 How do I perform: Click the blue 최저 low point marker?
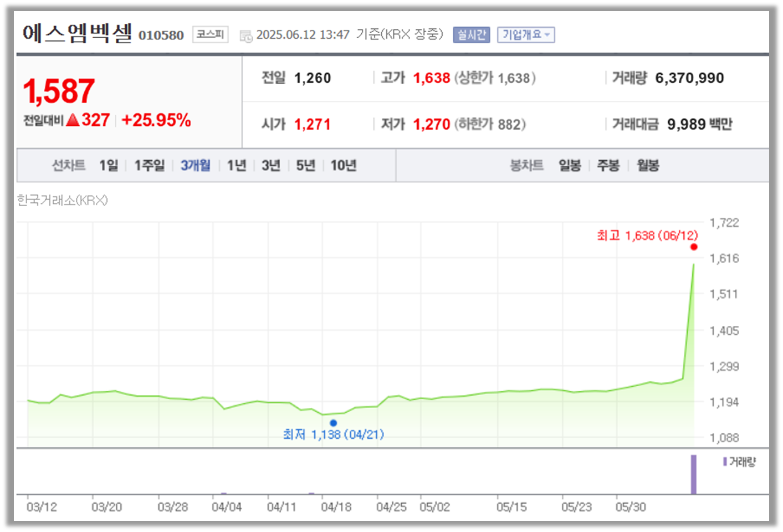pos(333,423)
